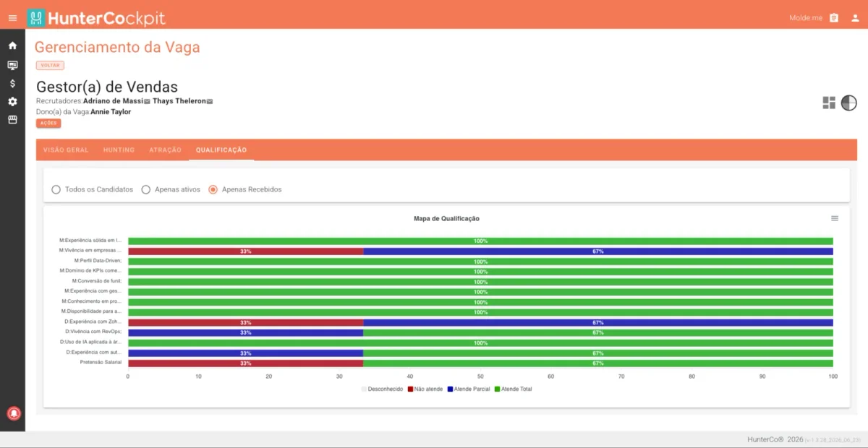Image resolution: width=868 pixels, height=448 pixels.
Task: Switch to the Hunting tab
Action: coord(119,150)
